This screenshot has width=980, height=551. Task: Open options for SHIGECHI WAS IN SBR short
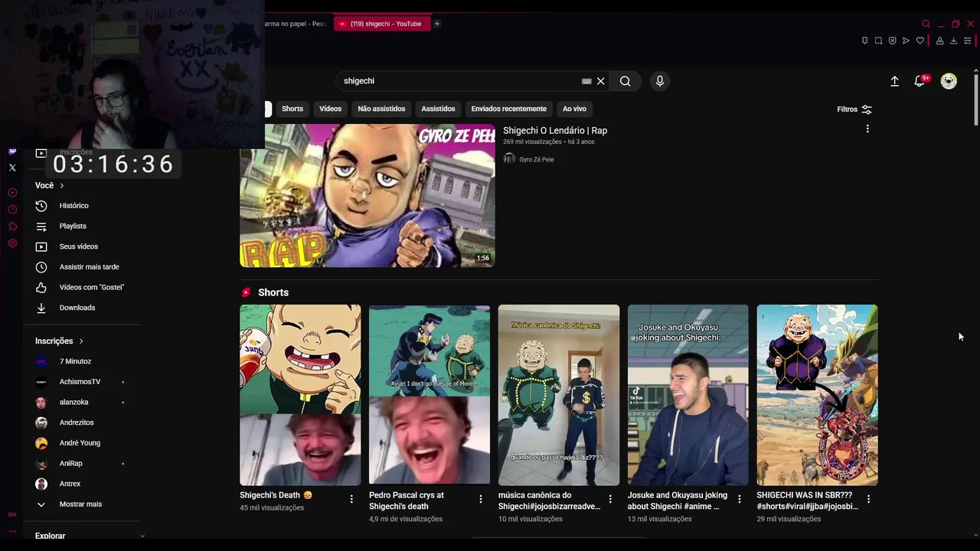tap(868, 499)
